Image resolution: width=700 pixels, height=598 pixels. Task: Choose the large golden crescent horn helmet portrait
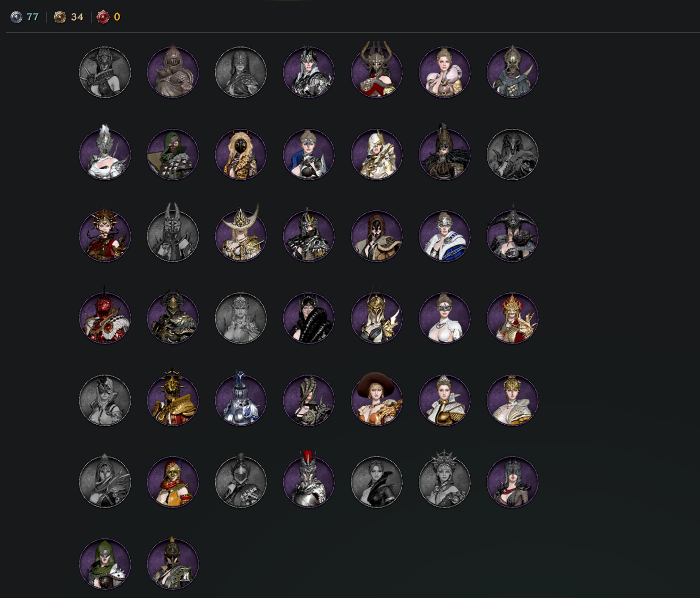pyautogui.click(x=241, y=233)
